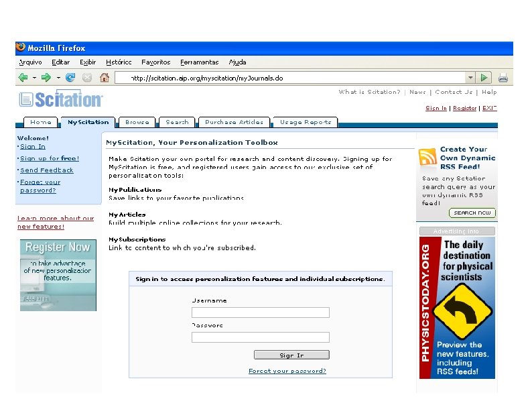The image size is (532, 399).
Task: Click the Advertising Info label
Action: pyautogui.click(x=457, y=231)
